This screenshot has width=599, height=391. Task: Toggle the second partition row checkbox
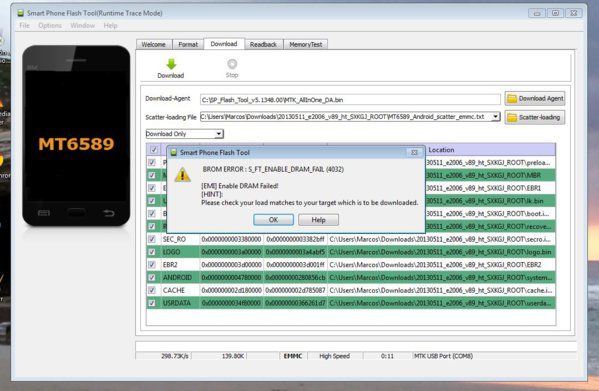tap(152, 175)
